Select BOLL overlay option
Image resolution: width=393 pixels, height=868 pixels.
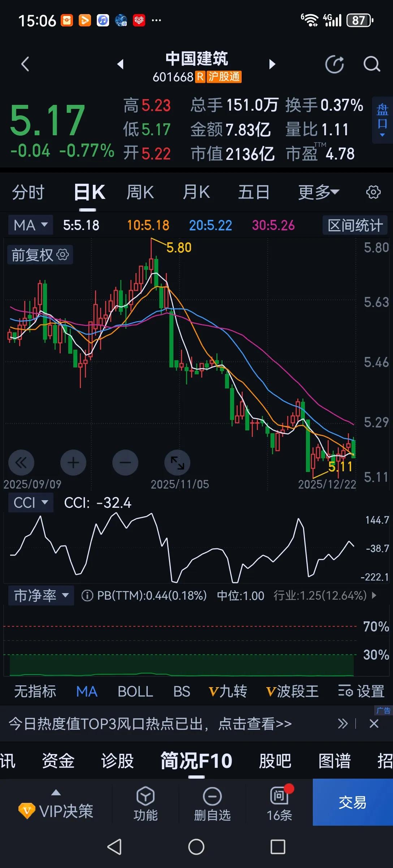pos(135,691)
